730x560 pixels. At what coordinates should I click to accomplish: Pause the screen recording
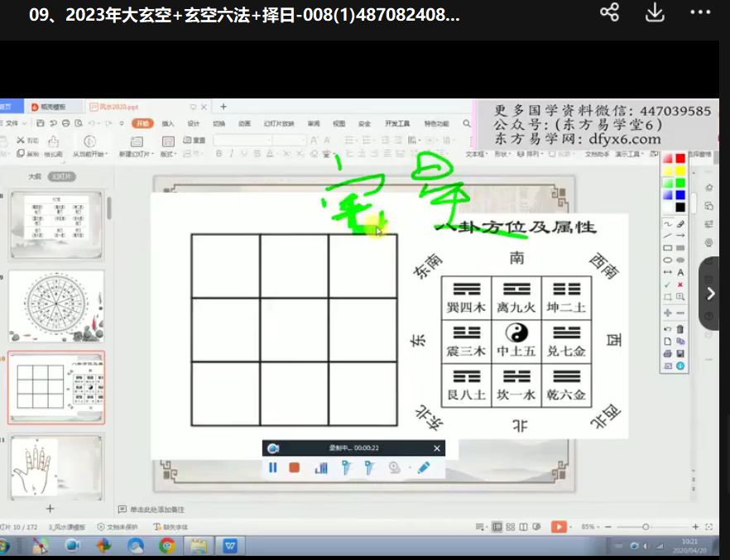click(x=272, y=467)
